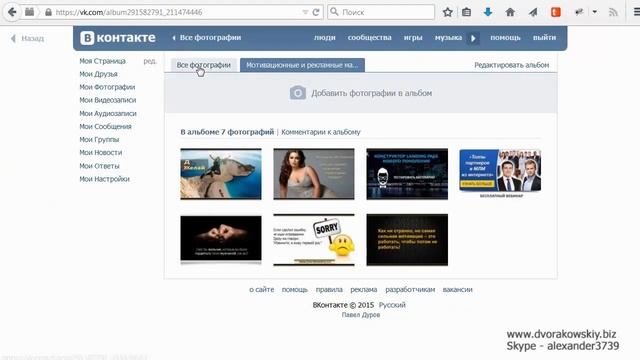Viewport: 640px width, 360px height.
Task: Open Моя Страница in sidebar
Action: coord(102,61)
